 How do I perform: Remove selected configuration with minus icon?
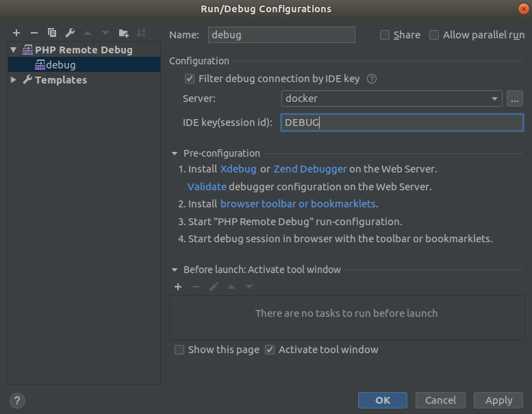click(x=34, y=33)
